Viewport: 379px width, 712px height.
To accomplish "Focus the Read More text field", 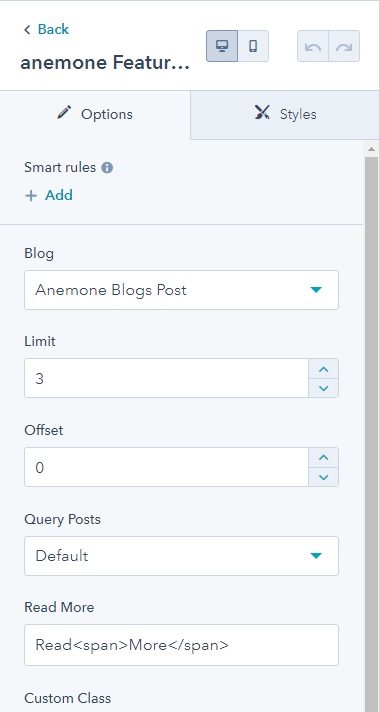I will (182, 645).
